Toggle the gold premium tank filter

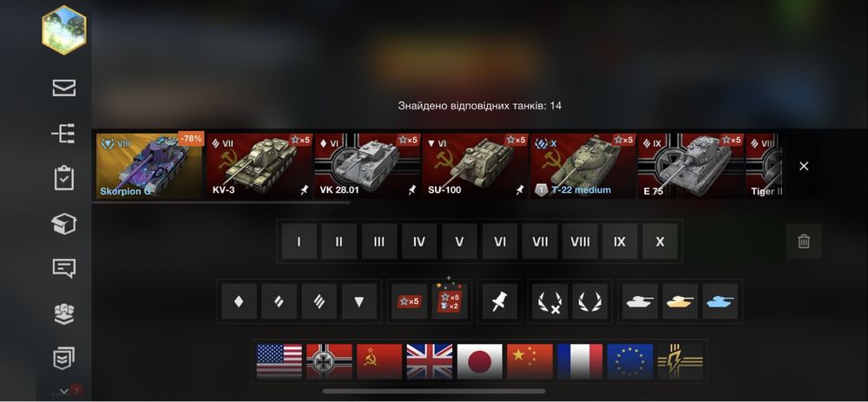click(680, 302)
